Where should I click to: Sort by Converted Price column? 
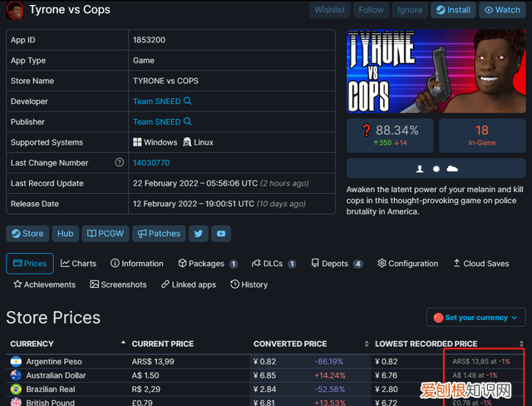tap(289, 344)
